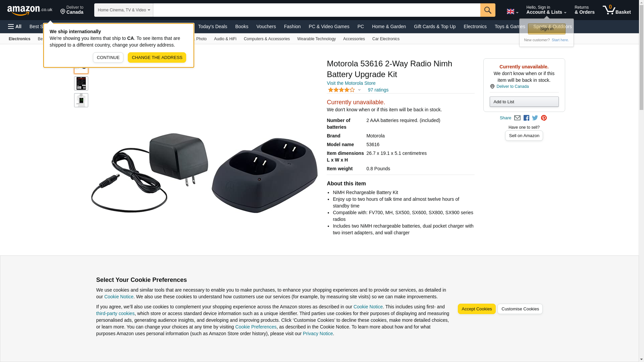Click Accept Cookies button
Viewport: 644px width, 362px height.
point(477,309)
